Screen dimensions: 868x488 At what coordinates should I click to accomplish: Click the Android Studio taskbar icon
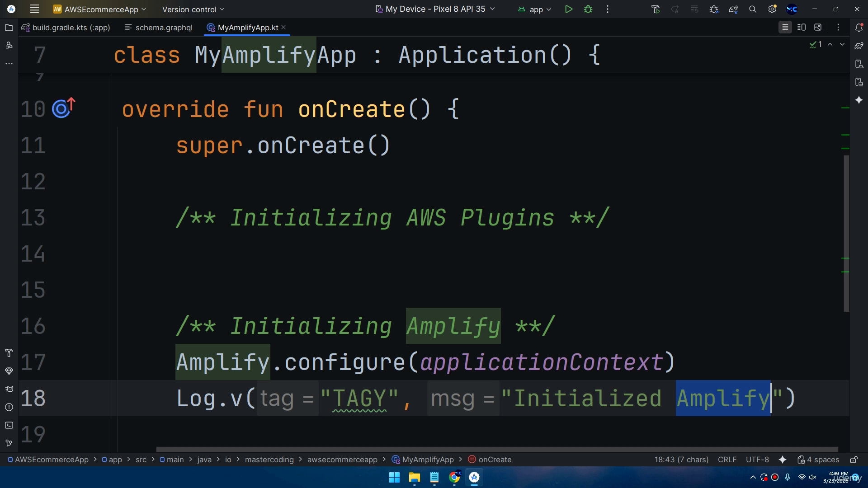(474, 477)
